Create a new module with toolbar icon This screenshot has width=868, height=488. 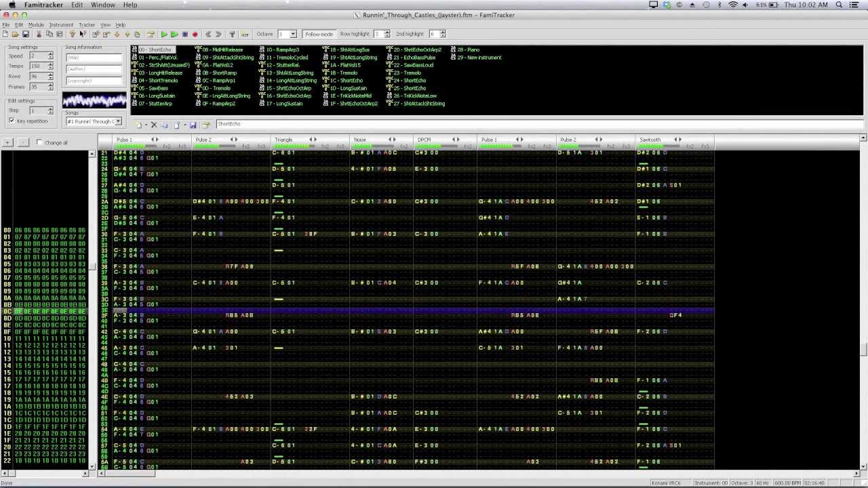coord(5,34)
